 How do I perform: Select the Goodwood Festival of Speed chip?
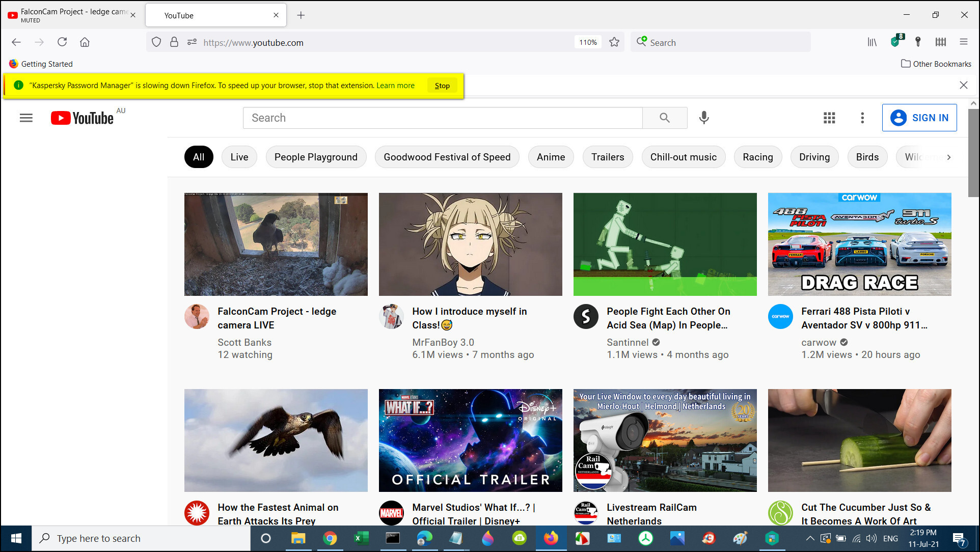447,157
